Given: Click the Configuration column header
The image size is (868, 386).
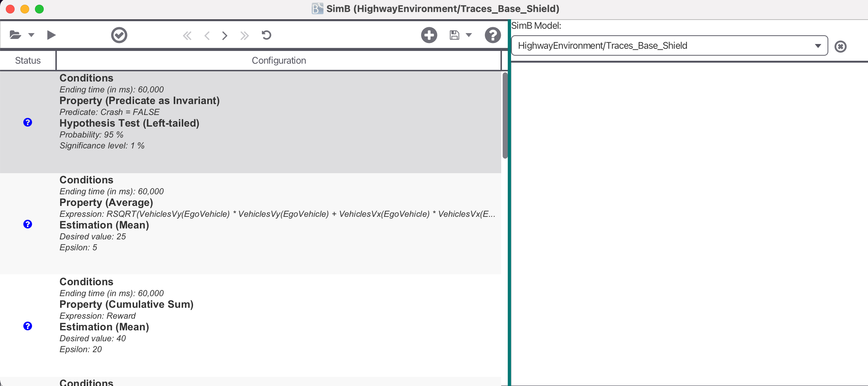Looking at the screenshot, I should pos(279,60).
